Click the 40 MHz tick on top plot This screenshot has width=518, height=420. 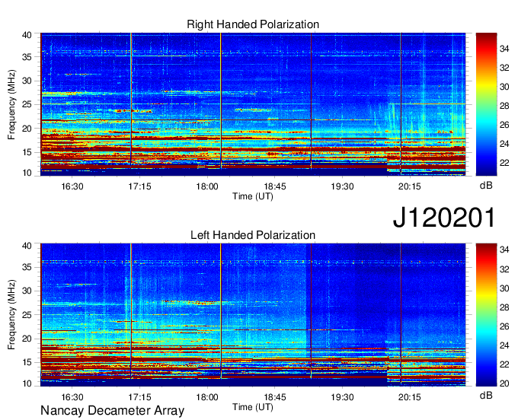pos(27,35)
